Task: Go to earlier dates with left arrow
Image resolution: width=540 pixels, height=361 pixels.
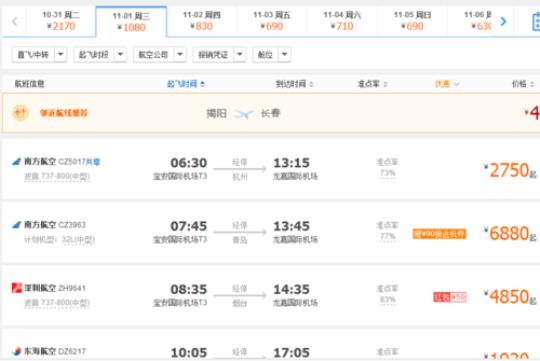Action: [14, 21]
